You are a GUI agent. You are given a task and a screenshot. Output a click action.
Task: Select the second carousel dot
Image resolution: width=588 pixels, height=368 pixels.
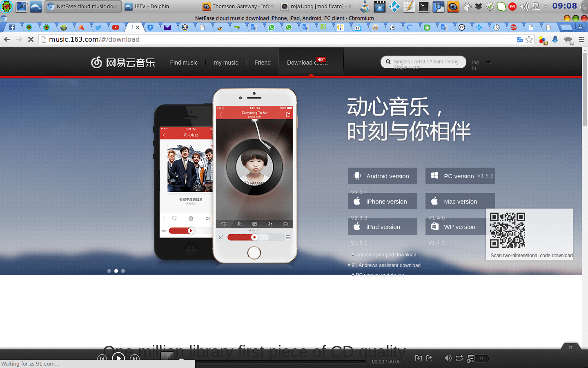(116, 271)
